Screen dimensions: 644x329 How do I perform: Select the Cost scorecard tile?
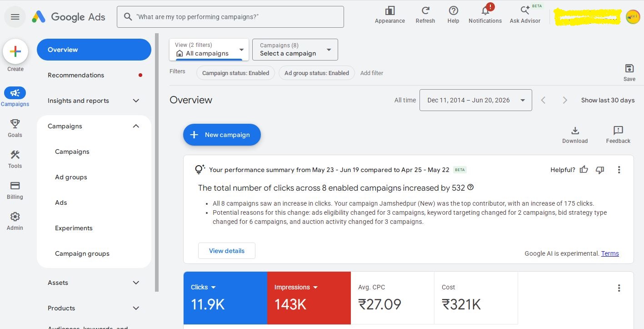(476, 298)
